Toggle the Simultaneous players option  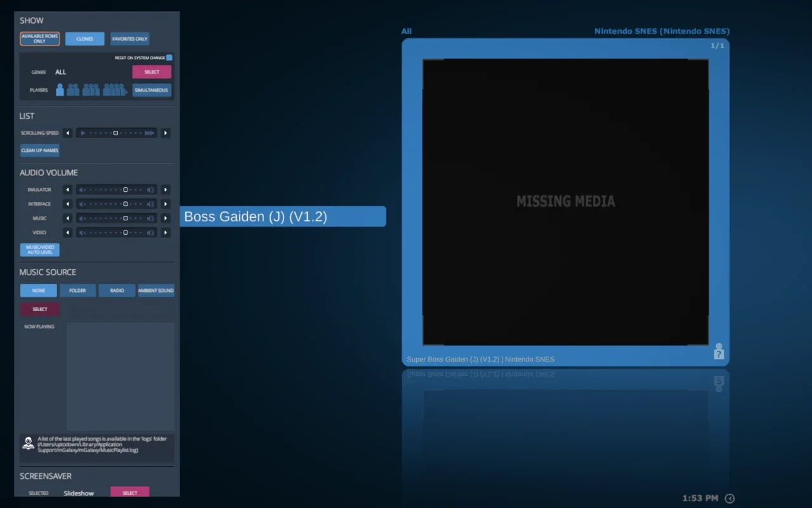coord(152,90)
